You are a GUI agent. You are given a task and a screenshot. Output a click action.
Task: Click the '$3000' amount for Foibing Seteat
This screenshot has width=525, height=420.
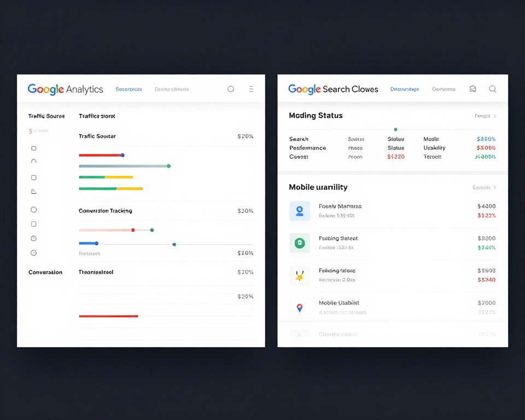[x=487, y=238]
